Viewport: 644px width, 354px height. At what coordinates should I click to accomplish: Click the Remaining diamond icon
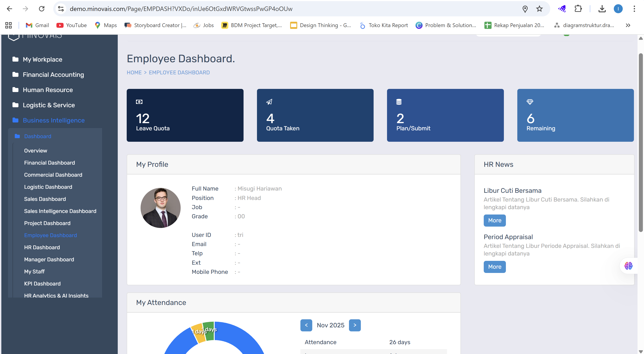[530, 102]
